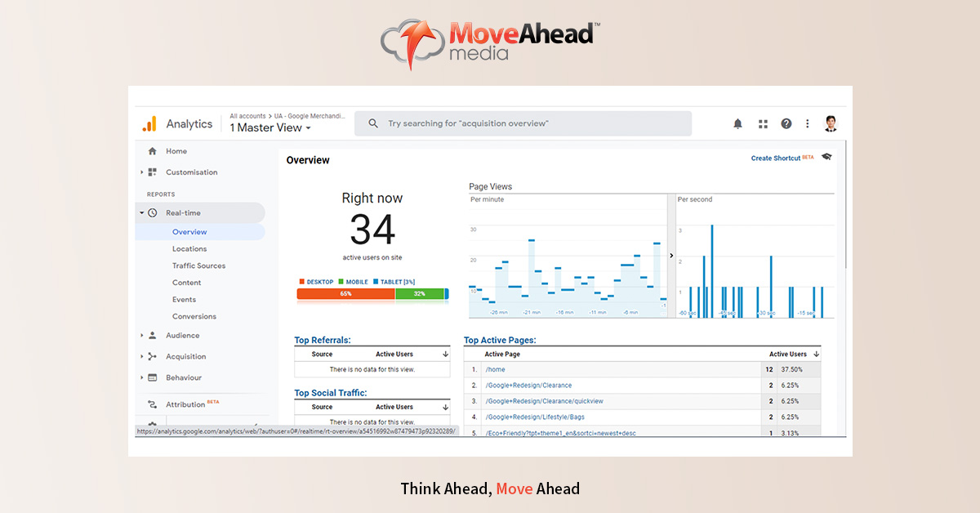Viewport: 980px width, 513px height.
Task: Open the /home active page link
Action: pyautogui.click(x=495, y=369)
